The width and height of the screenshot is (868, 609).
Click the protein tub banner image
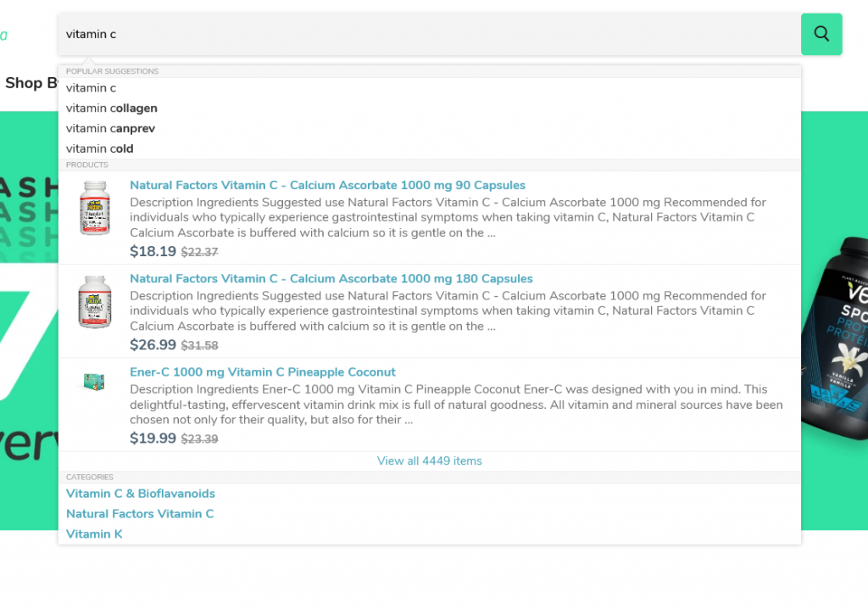835,338
